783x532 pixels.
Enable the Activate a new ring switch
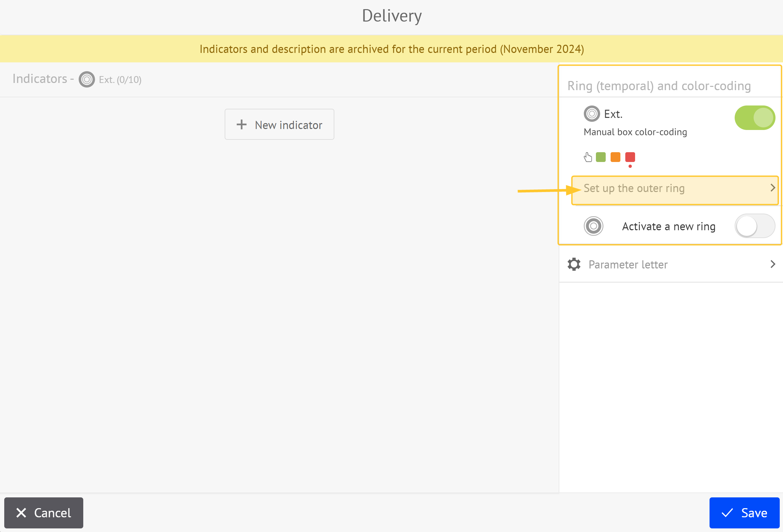pos(755,226)
